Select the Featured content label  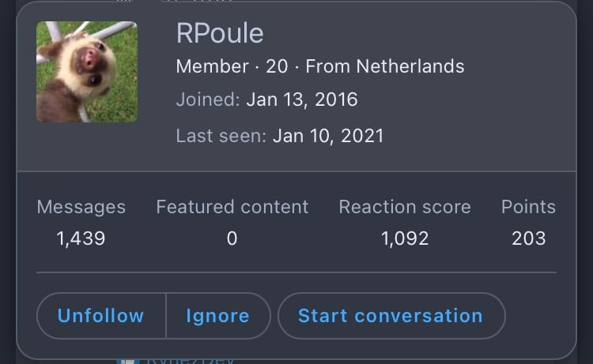[x=232, y=207]
